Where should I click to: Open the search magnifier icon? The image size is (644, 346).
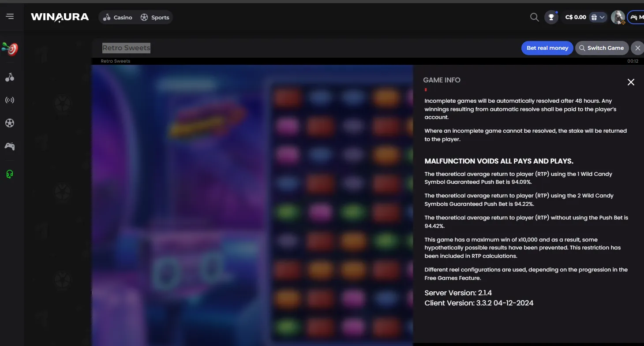(x=534, y=17)
